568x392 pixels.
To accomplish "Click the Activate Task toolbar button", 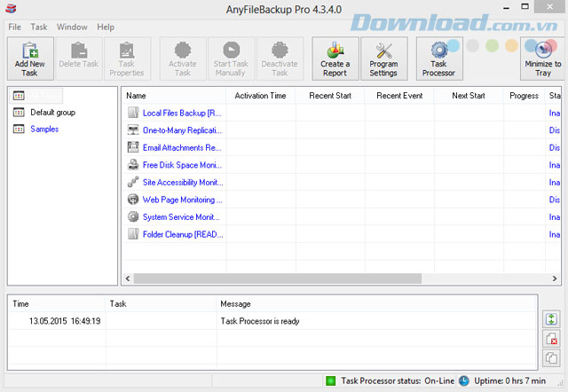I will click(x=183, y=59).
